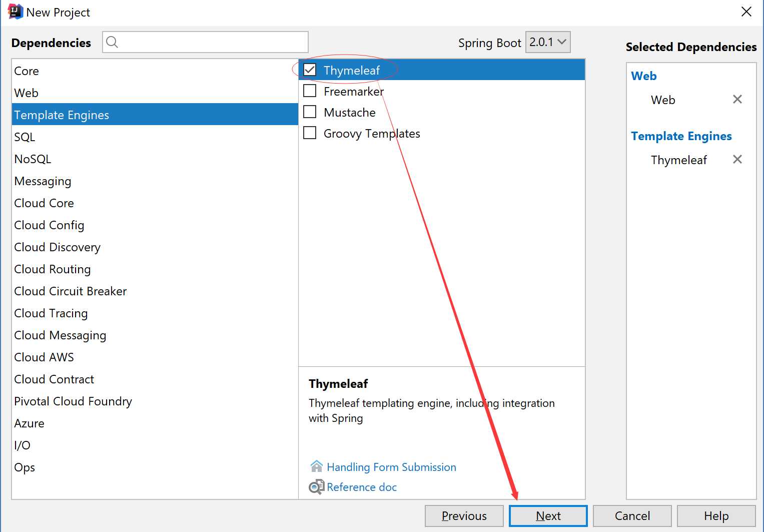
Task: Select the Template Engines category
Action: (x=155, y=115)
